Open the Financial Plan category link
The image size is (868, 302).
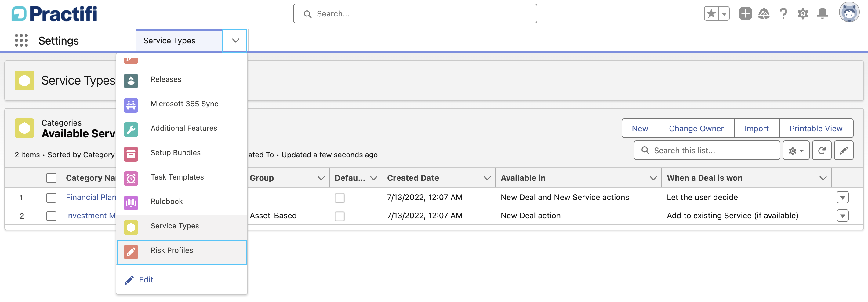click(x=91, y=197)
